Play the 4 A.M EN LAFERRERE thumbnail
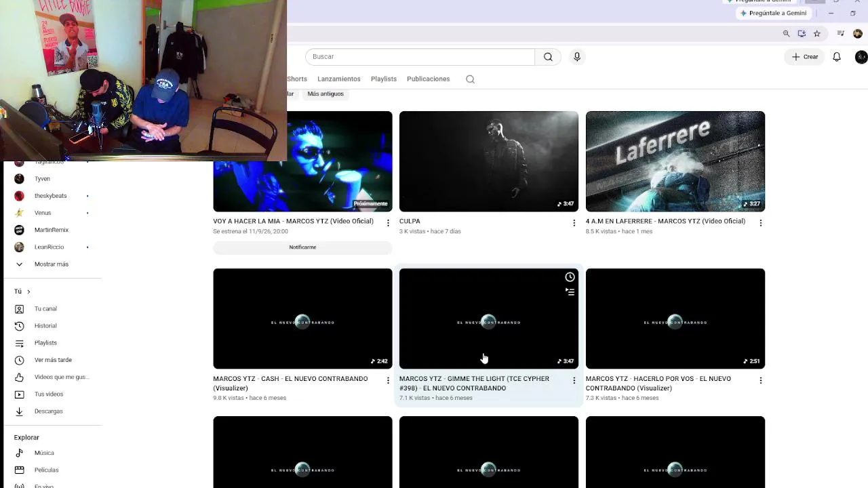868x488 pixels. click(x=675, y=161)
